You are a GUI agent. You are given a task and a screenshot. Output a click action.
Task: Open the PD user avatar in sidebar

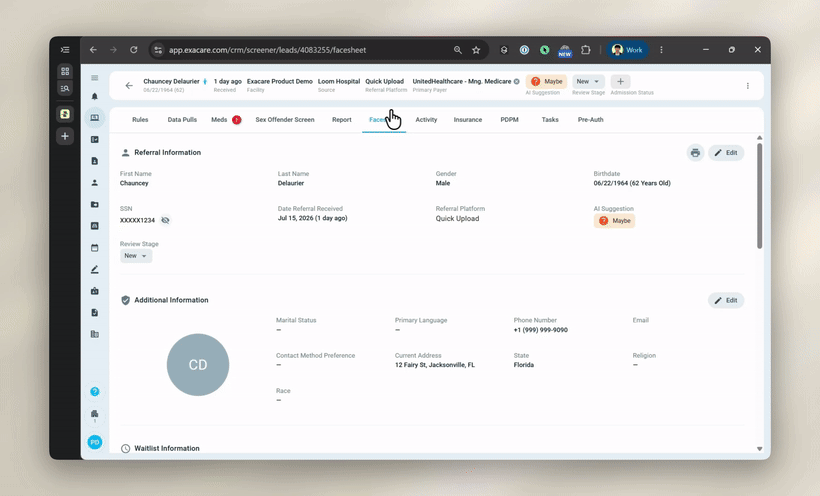(95, 442)
